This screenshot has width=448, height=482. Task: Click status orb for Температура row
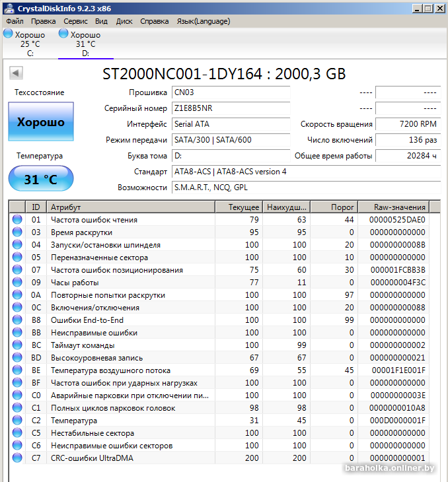[17, 421]
